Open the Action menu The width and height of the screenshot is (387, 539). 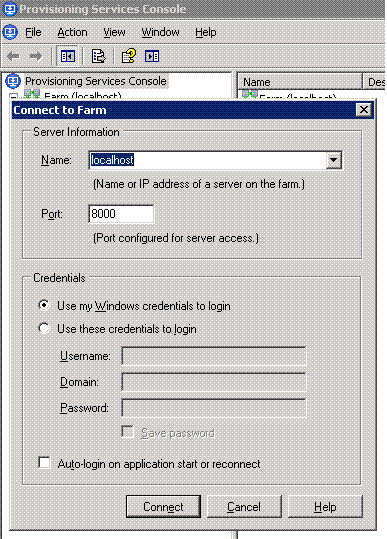[72, 32]
